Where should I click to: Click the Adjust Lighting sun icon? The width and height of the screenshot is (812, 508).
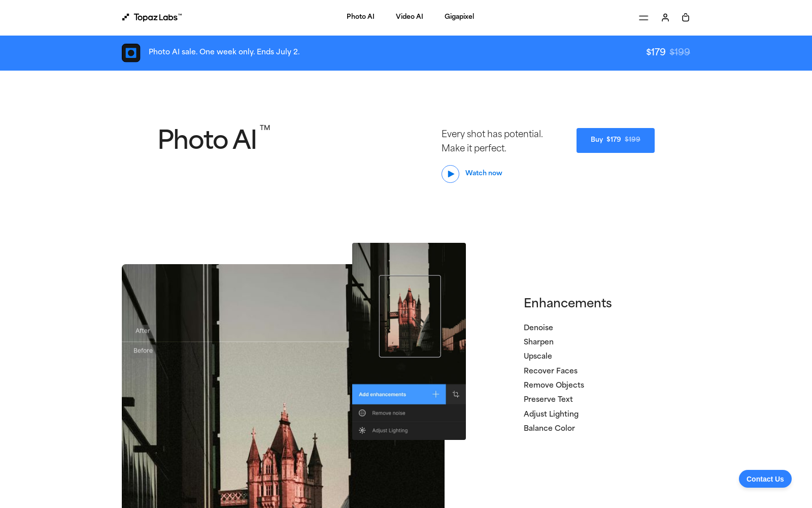[x=362, y=430]
